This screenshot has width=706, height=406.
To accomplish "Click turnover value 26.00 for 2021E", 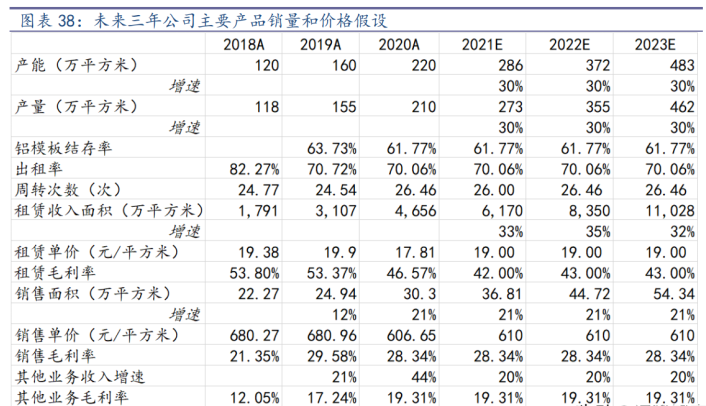I will pos(494,189).
